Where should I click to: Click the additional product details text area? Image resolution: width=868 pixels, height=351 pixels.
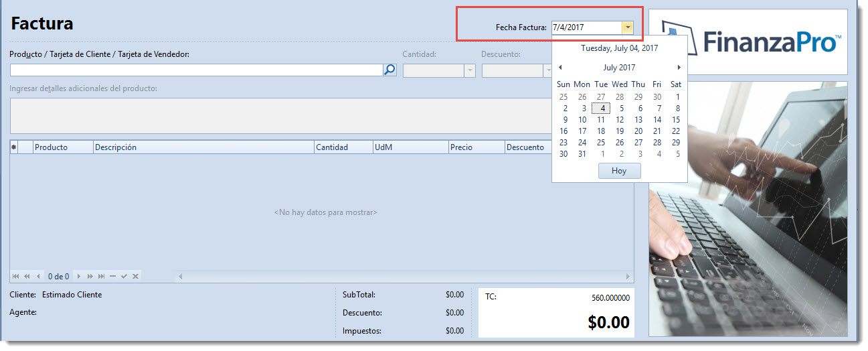click(281, 115)
